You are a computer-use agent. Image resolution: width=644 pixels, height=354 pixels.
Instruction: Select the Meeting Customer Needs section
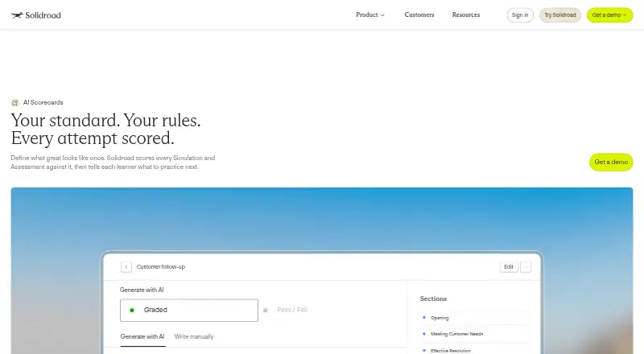click(x=475, y=334)
